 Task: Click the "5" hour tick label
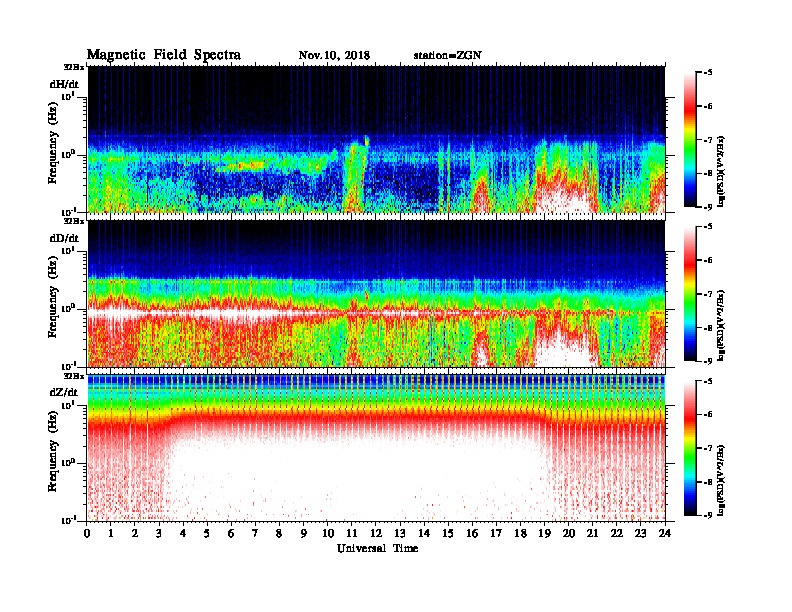[x=208, y=534]
